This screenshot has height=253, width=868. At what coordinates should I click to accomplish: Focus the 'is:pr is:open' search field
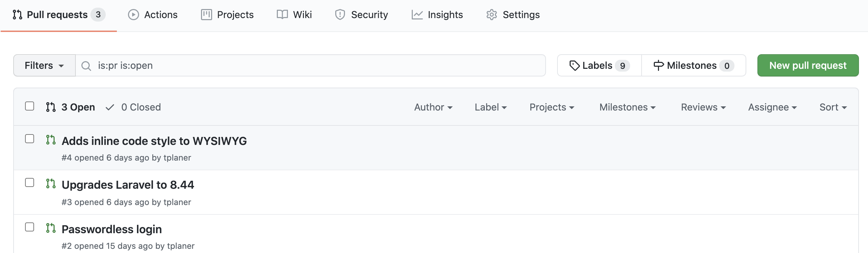311,65
